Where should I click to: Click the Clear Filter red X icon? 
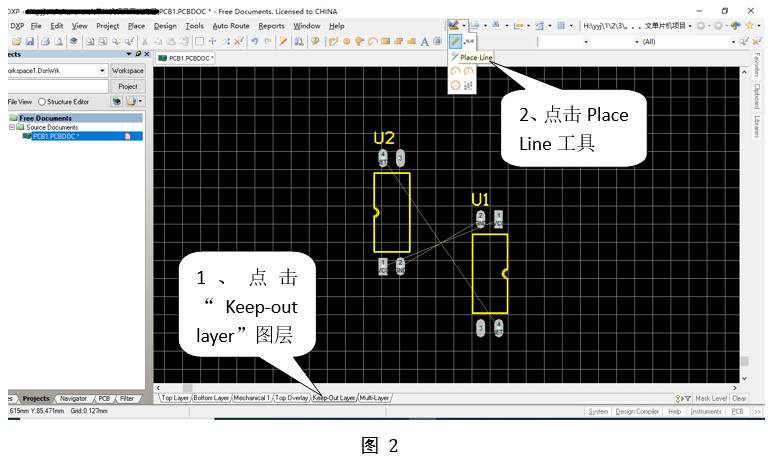click(x=239, y=42)
